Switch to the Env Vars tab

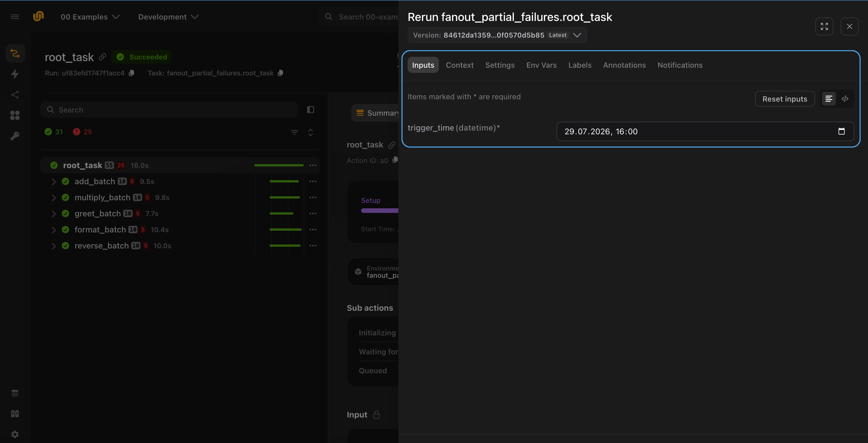tap(541, 65)
